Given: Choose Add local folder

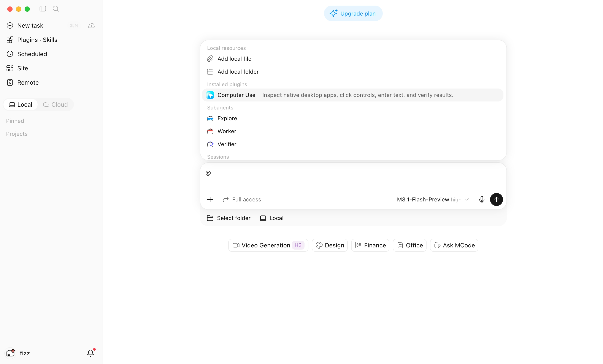Looking at the screenshot, I should click(x=353, y=72).
